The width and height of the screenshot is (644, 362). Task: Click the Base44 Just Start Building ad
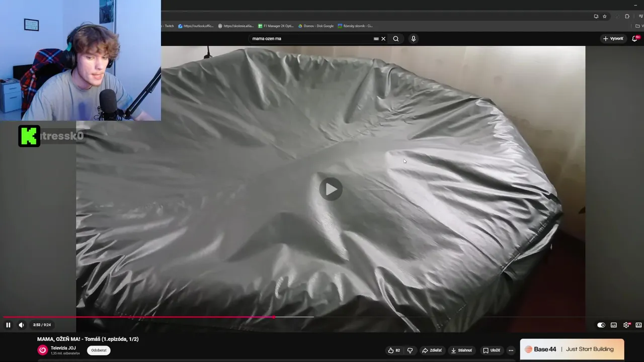pos(572,349)
